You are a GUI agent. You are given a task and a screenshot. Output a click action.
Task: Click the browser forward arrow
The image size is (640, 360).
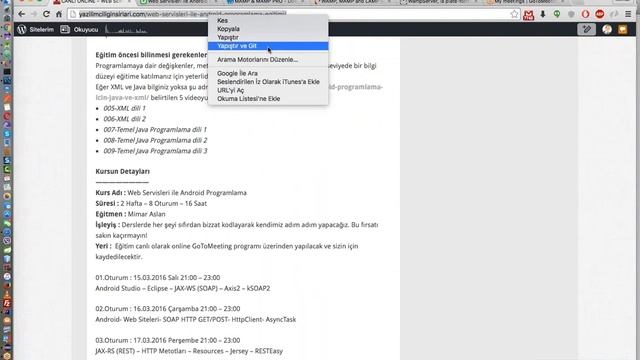coord(34,14)
